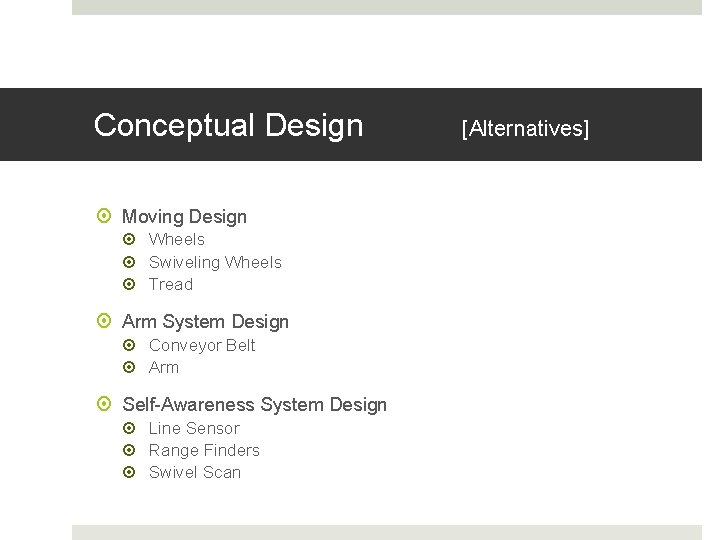720x540 pixels.
Task: Click the Arm sub-item text
Action: click(164, 367)
